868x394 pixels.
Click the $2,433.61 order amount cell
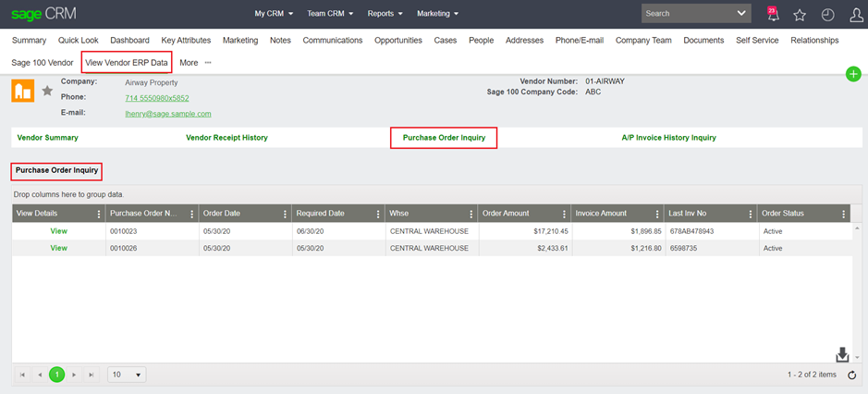[x=525, y=248]
